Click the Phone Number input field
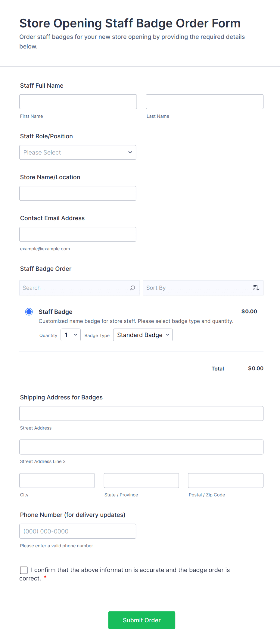This screenshot has height=644, width=280. coord(78,531)
